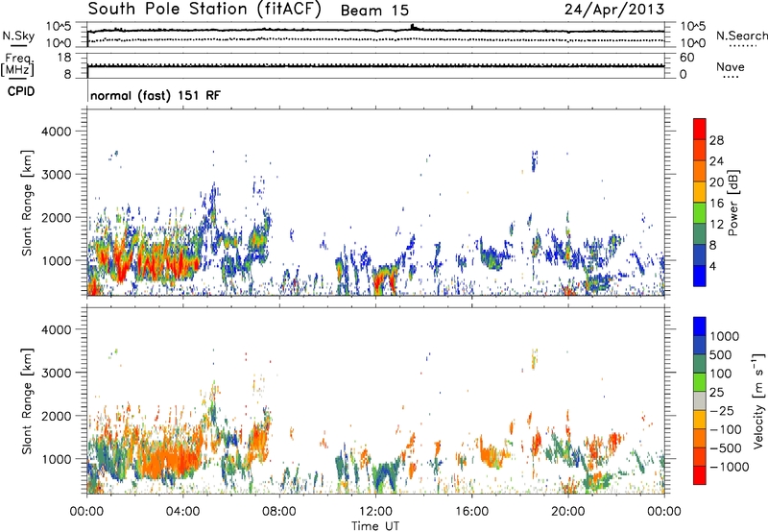Click the 'N.Sky' legend label
This screenshot has height=532, width=768.
point(18,36)
